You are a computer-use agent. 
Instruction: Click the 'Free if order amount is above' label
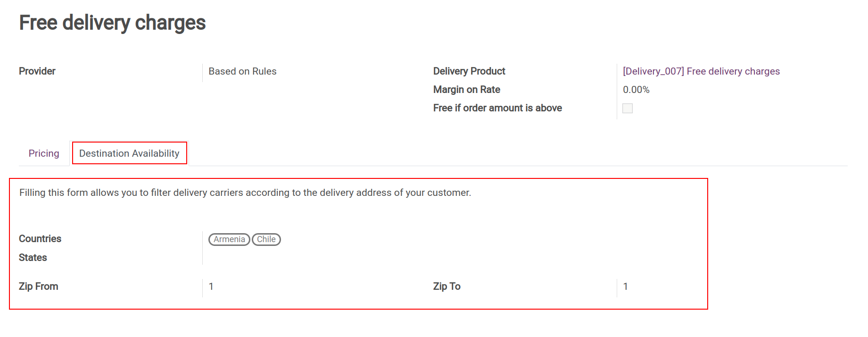497,108
